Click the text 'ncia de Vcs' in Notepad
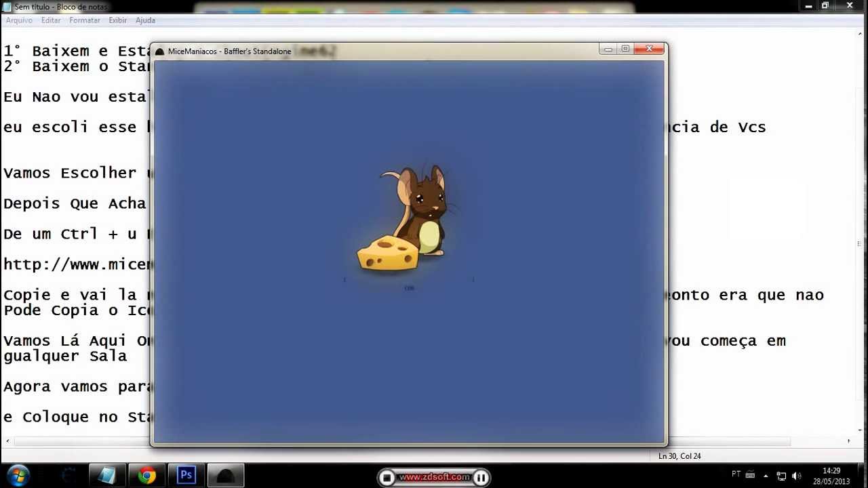Screen dimensions: 868x488 pos(717,127)
